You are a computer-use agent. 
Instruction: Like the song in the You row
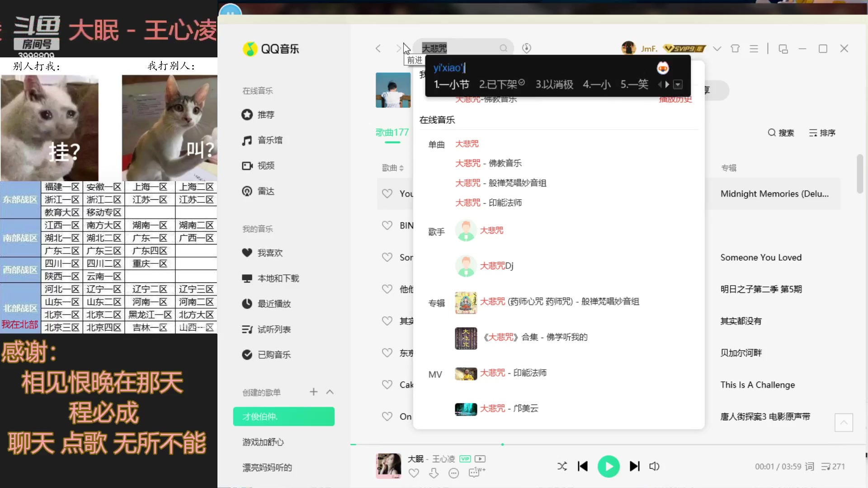point(387,193)
